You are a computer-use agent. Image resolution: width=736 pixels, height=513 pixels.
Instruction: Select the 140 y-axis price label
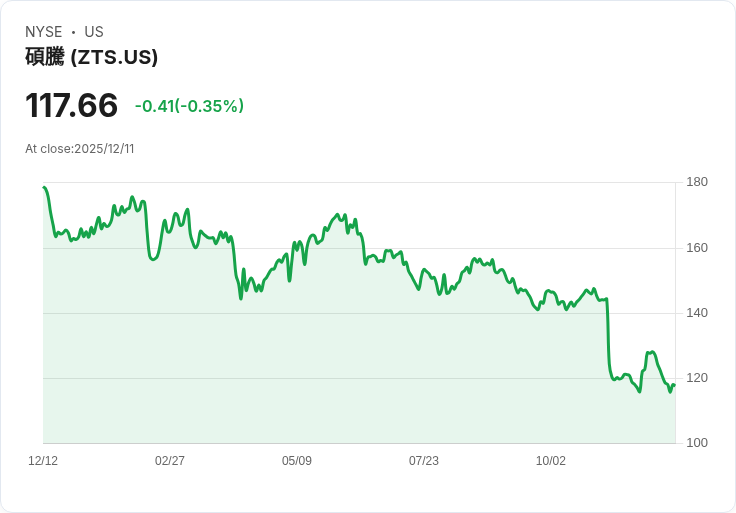click(697, 313)
